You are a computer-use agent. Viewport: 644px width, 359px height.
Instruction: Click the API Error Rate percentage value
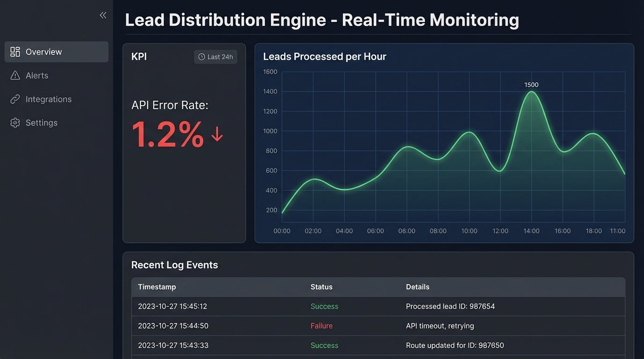tap(167, 136)
